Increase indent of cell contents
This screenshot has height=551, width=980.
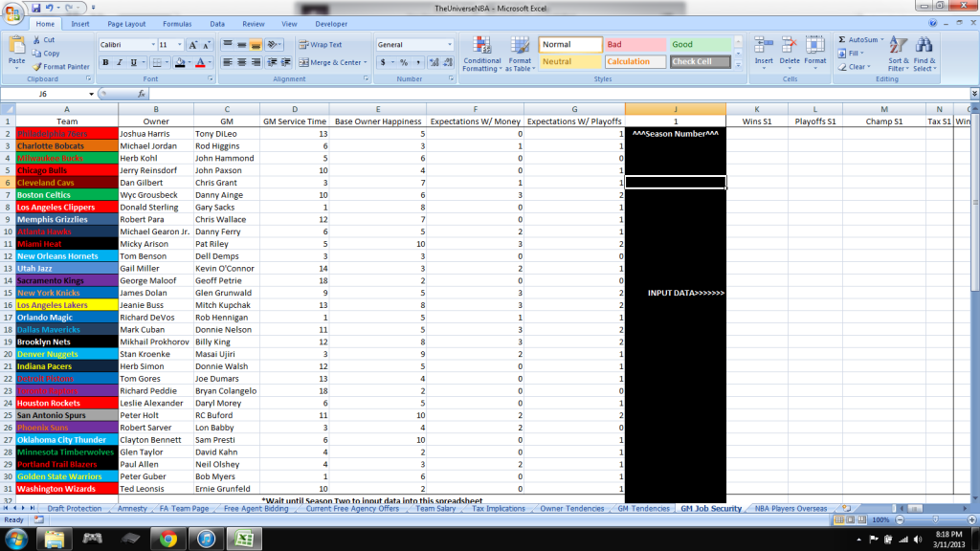[285, 62]
